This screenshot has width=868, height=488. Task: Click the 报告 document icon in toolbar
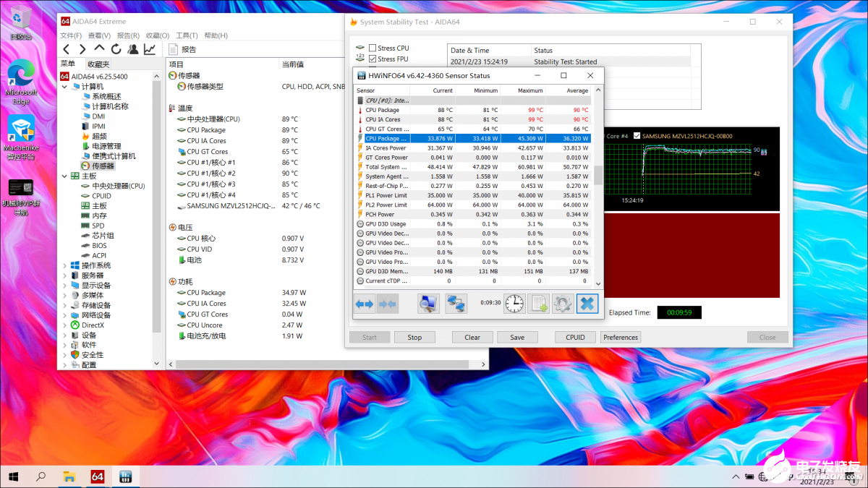[x=174, y=49]
